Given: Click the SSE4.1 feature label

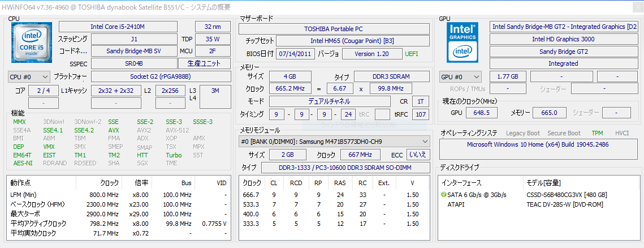Looking at the screenshot, I should (53, 130).
